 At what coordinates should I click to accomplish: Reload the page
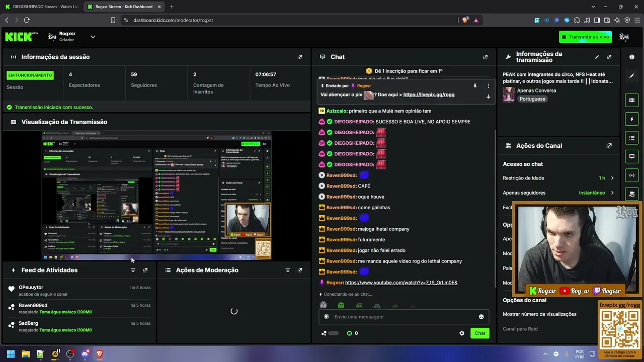click(27, 20)
